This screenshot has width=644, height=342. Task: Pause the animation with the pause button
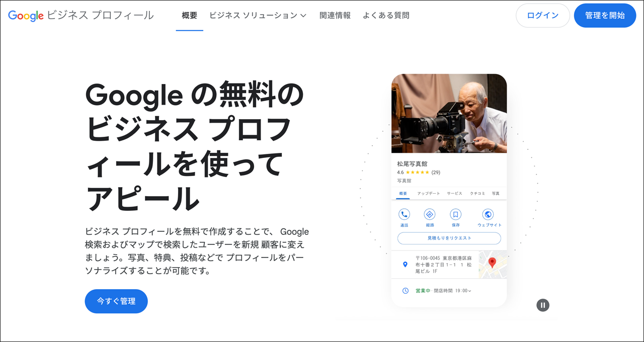point(543,305)
